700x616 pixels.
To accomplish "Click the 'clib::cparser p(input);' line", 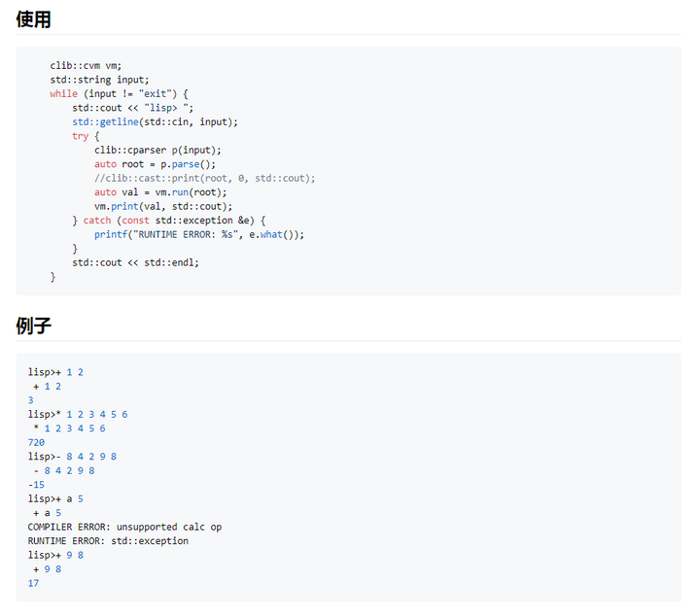I will (x=157, y=151).
